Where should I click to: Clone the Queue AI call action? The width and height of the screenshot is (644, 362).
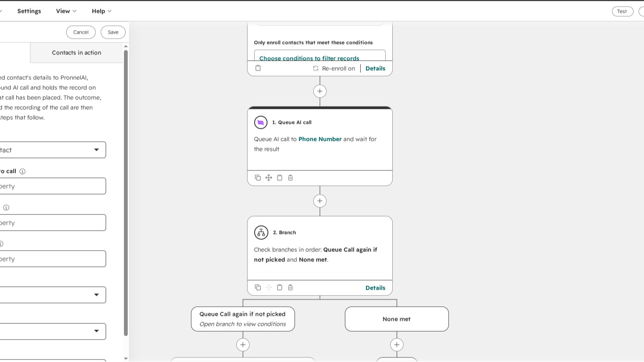(x=258, y=178)
